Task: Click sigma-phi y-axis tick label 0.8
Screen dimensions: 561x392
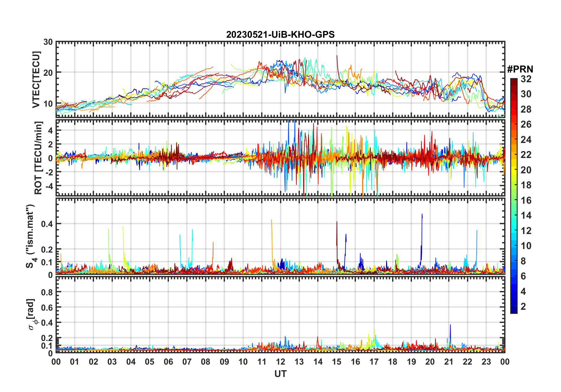Action: tap(47, 292)
